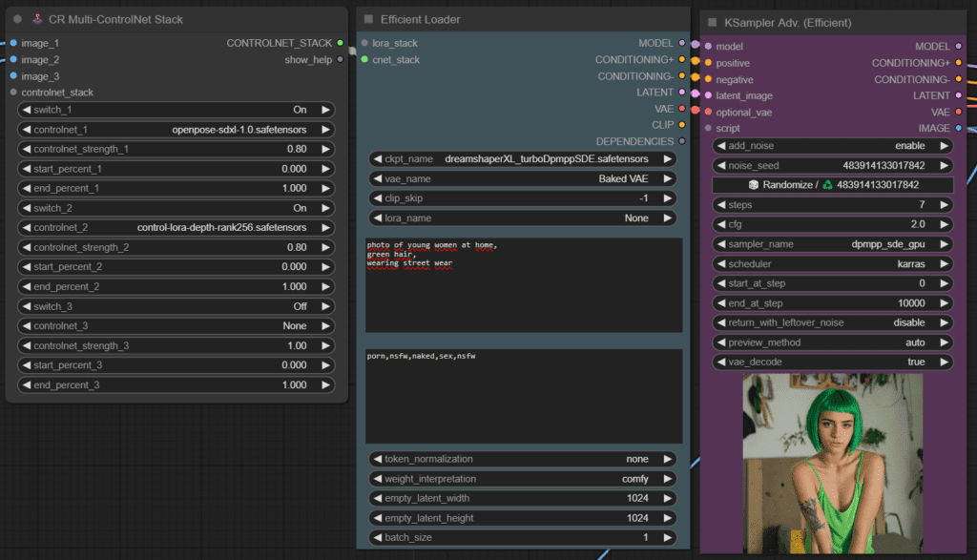Click the Efficient Loader VAE output port
The width and height of the screenshot is (977, 560).
coord(682,109)
